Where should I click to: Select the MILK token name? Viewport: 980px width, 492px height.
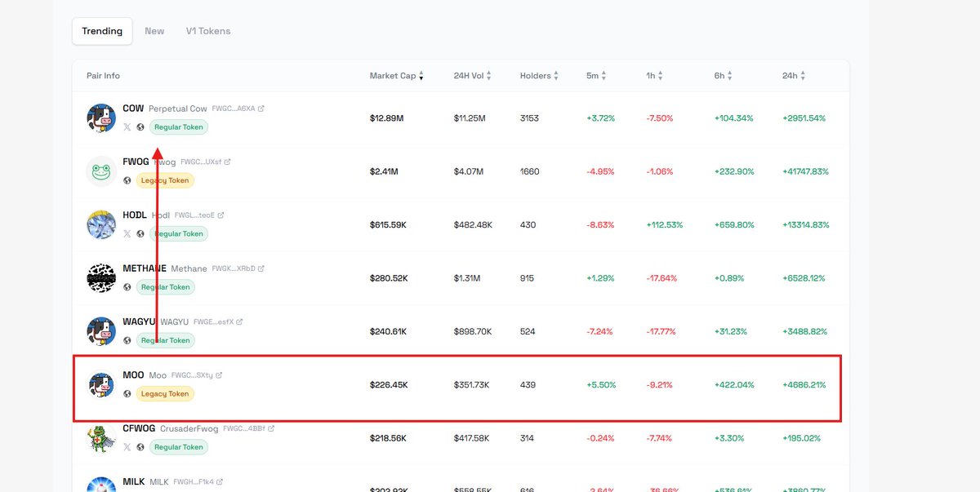[x=134, y=482]
